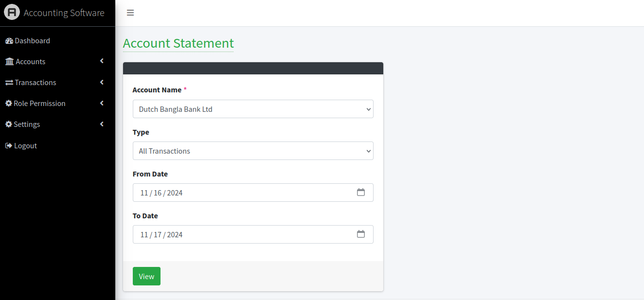Expand the Accounts submenu chevron
The width and height of the screenshot is (644, 300).
point(102,61)
